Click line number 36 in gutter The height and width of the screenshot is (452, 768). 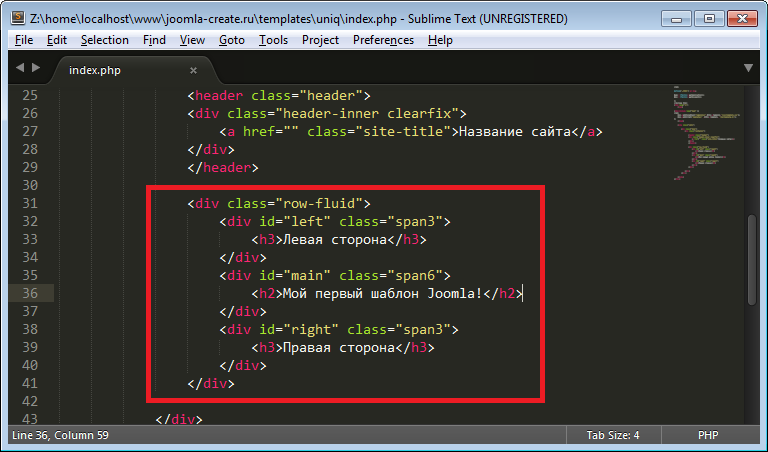[x=29, y=293]
